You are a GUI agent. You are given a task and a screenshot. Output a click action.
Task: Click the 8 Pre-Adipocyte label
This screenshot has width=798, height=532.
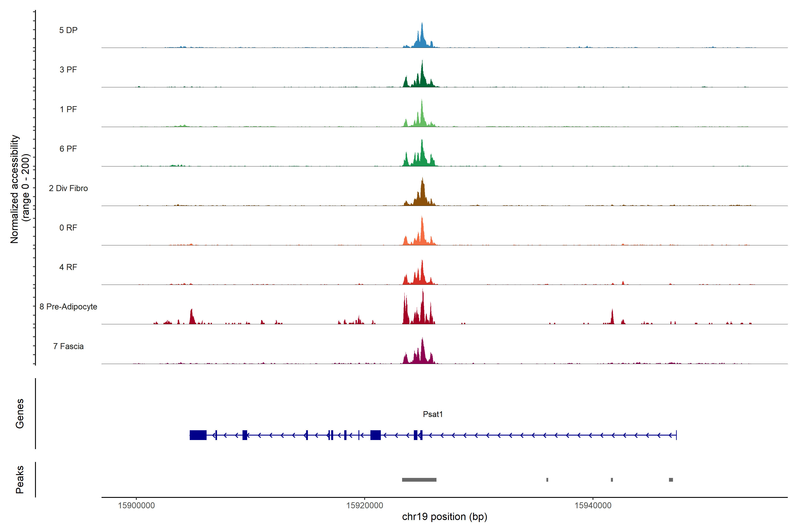click(68, 307)
